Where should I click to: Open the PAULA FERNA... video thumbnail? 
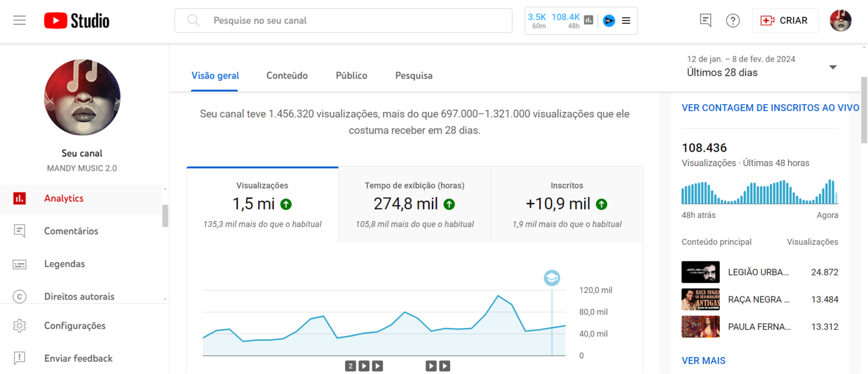tap(700, 327)
